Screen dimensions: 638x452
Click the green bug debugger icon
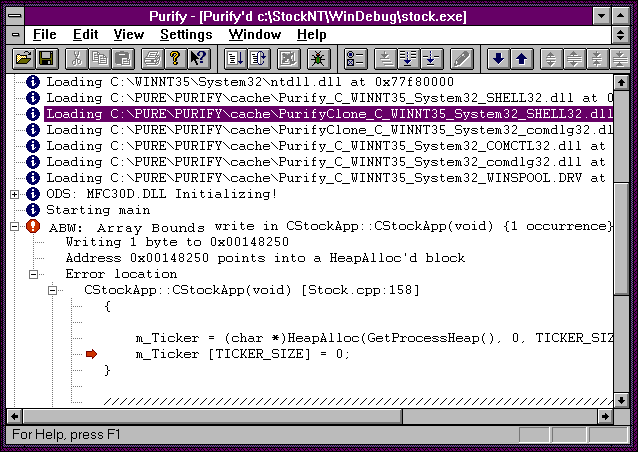pos(318,59)
